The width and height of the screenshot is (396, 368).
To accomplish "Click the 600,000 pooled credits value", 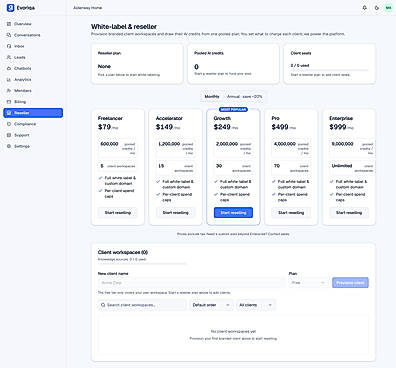I will [109, 144].
